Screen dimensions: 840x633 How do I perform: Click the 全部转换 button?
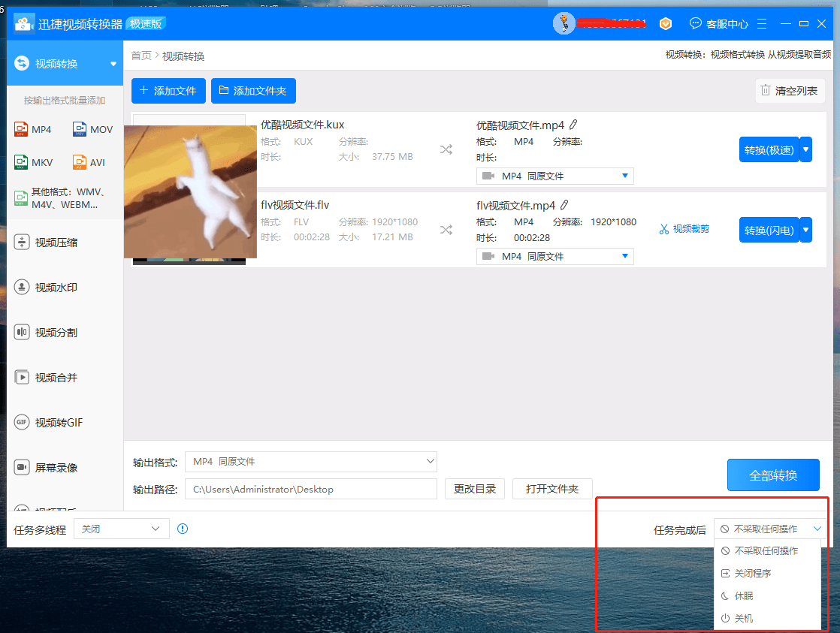click(772, 475)
